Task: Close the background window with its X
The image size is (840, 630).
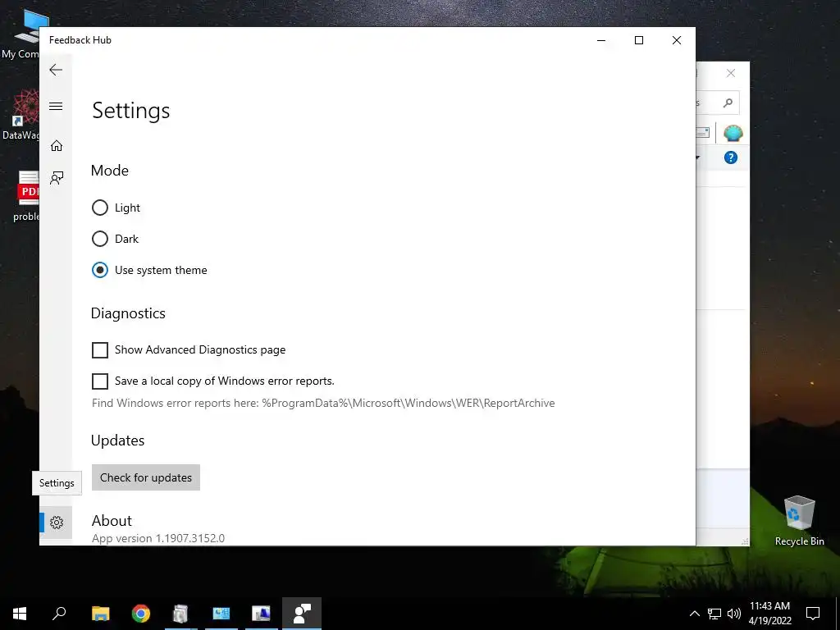Action: 731,73
